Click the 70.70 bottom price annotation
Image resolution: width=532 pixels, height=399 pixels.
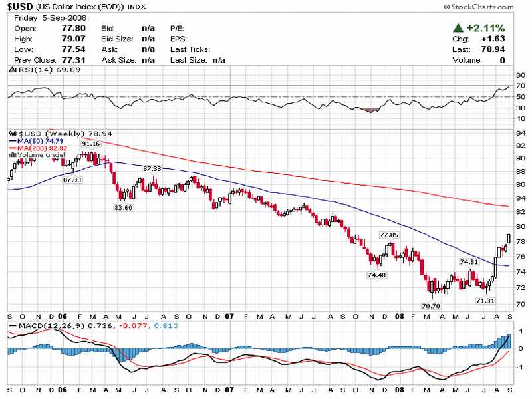(431, 306)
